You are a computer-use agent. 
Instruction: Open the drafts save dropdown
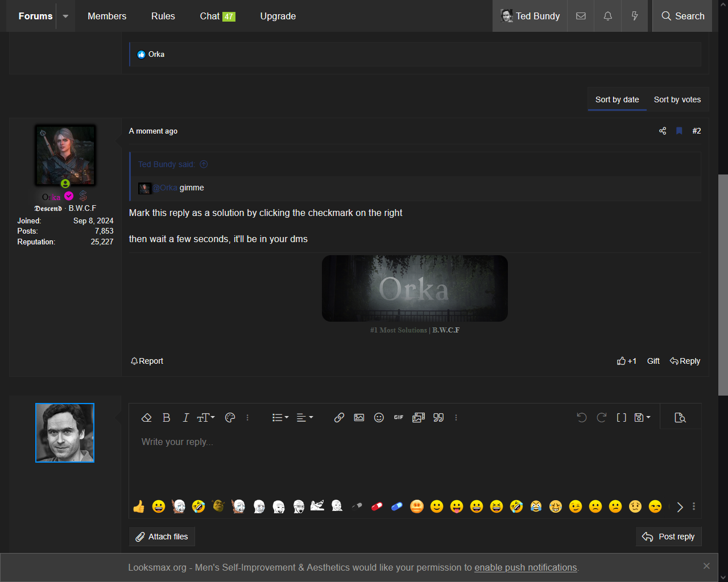642,418
